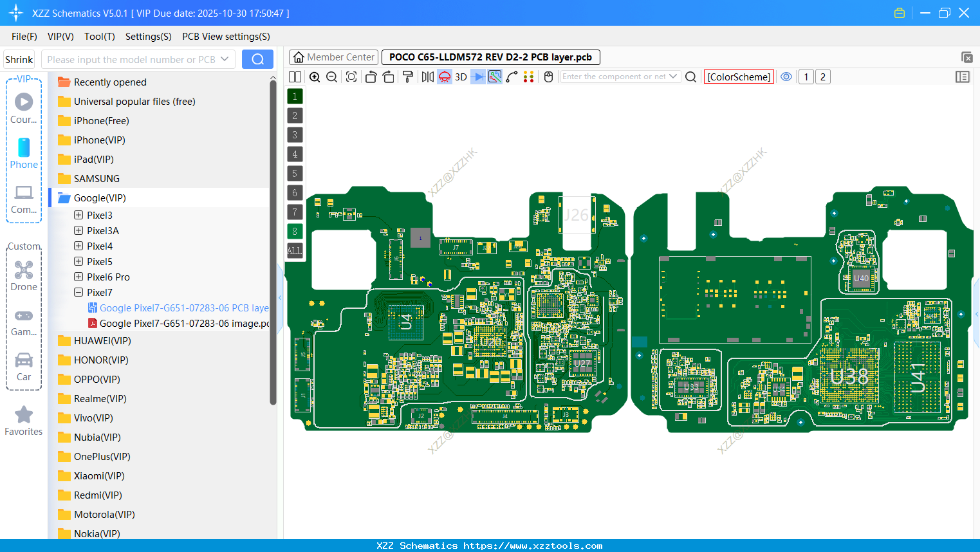The image size is (980, 552).
Task: Select the POCO C65 PCB layer tab
Action: 490,57
